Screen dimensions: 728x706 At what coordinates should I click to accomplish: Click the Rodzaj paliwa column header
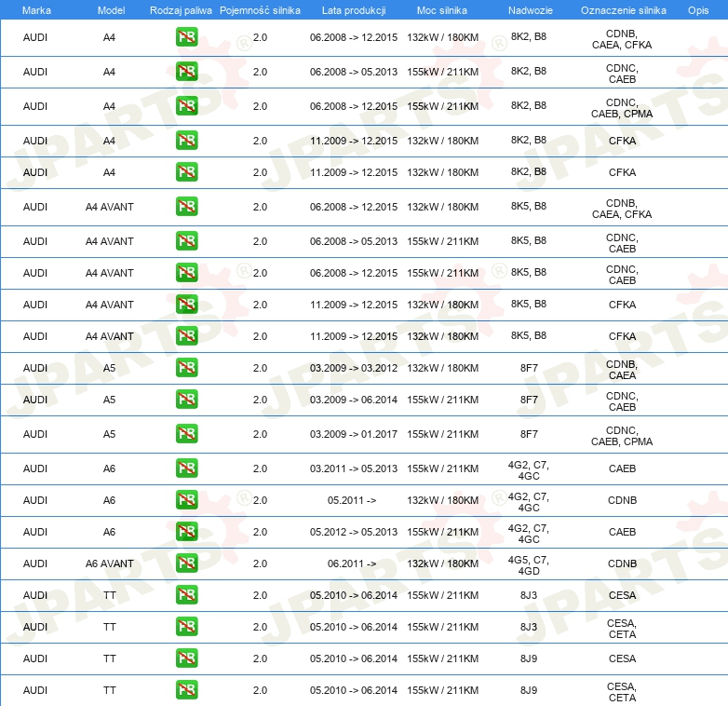click(182, 9)
